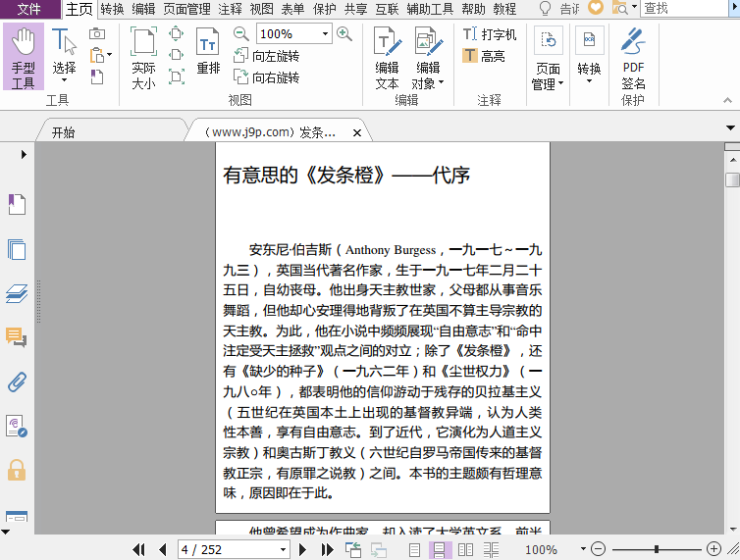The height and width of the screenshot is (560, 740).
Task: Activate the Select text tool (选择)
Action: tap(64, 54)
